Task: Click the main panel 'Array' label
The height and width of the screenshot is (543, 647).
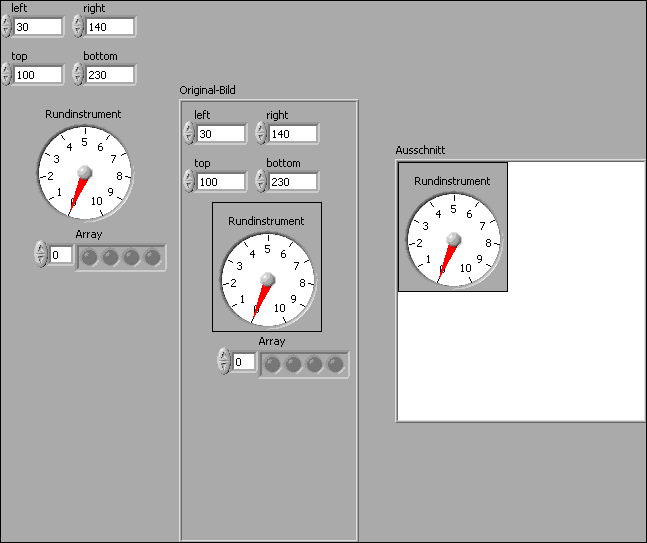Action: click(89, 234)
